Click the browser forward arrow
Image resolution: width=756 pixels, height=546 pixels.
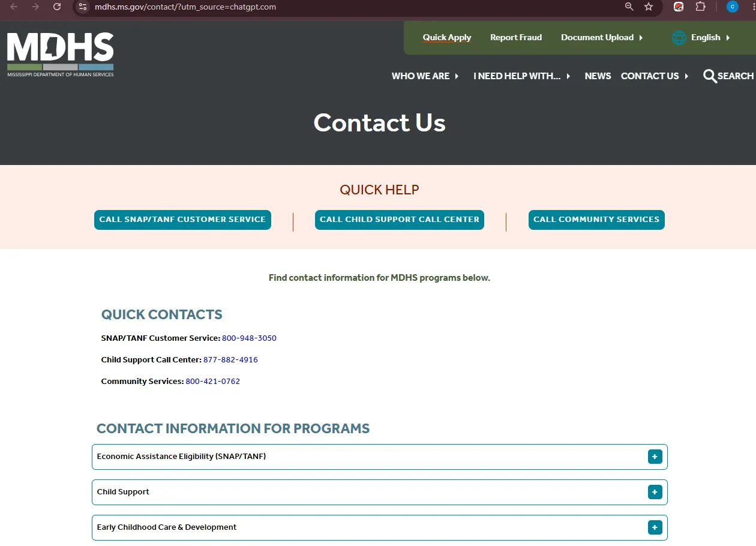tap(35, 7)
